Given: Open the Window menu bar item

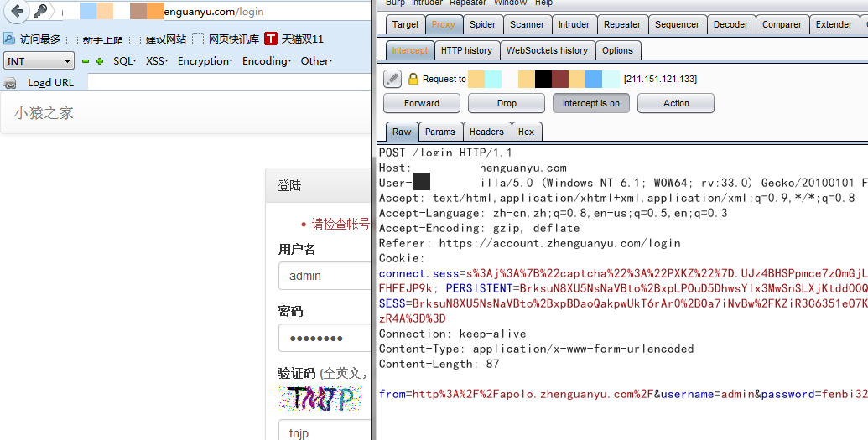Looking at the screenshot, I should (510, 3).
